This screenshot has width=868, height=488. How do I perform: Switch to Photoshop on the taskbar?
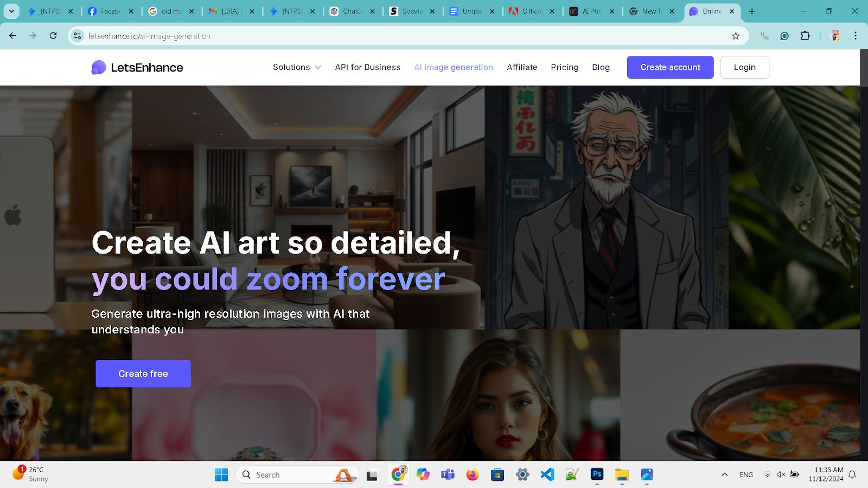[597, 475]
